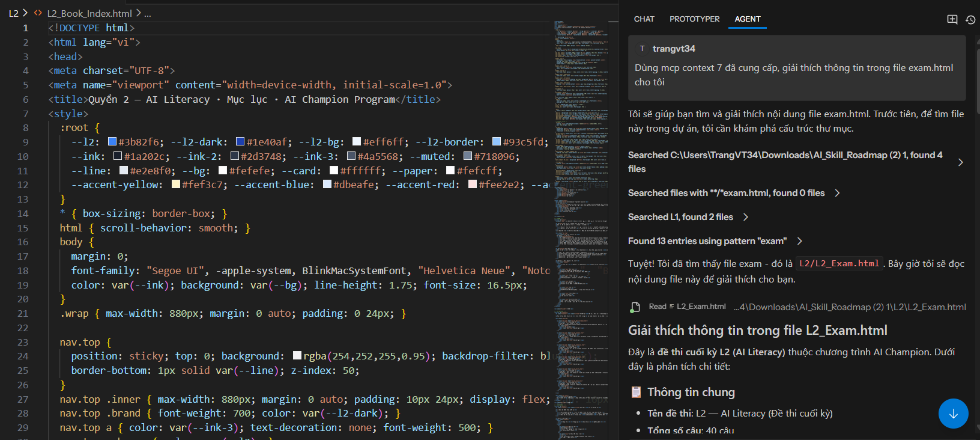
Task: Click the Tên đề thi bullet line
Action: [740, 414]
